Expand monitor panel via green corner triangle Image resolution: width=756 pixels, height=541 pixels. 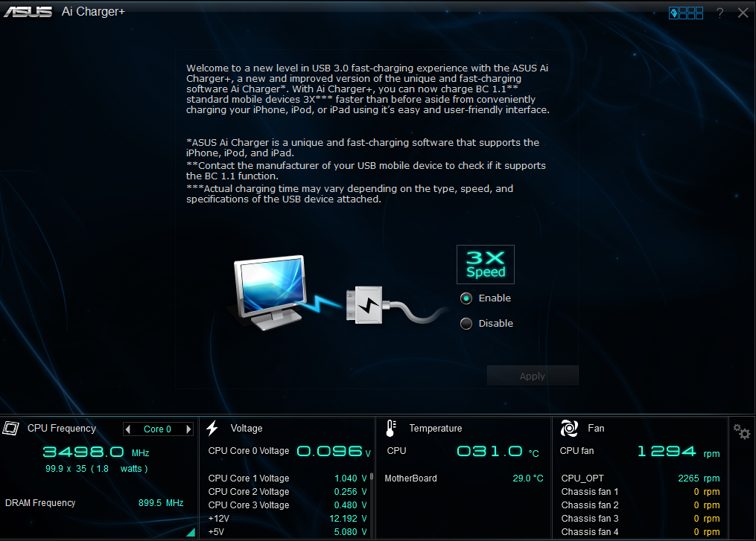pos(189,532)
